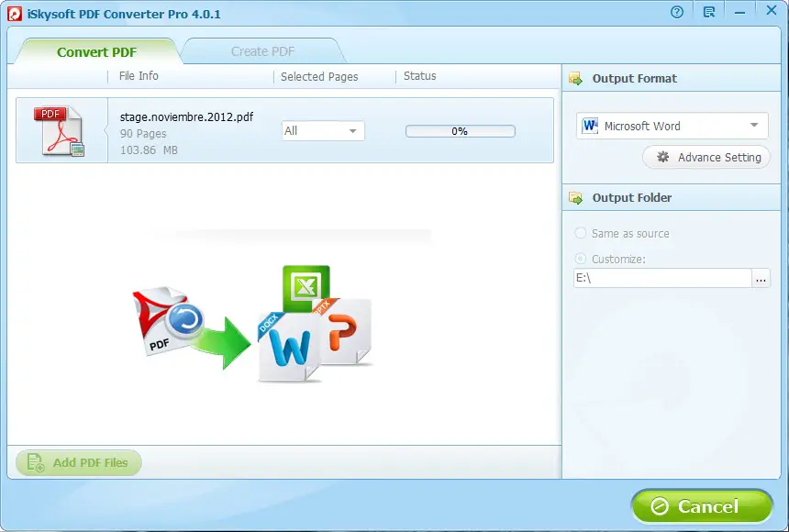789x532 pixels.
Task: Click the stage.noviembre.2012.pdf file name
Action: coord(186,116)
